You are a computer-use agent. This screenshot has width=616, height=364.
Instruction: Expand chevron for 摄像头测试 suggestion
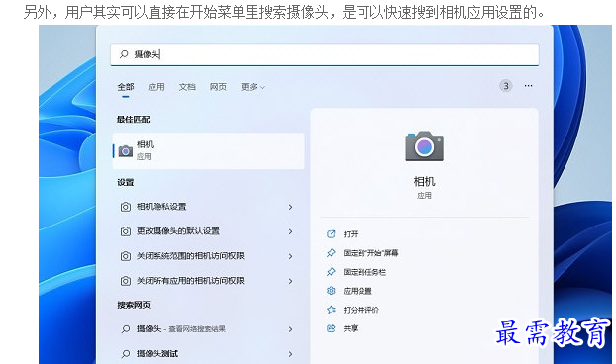coord(290,354)
